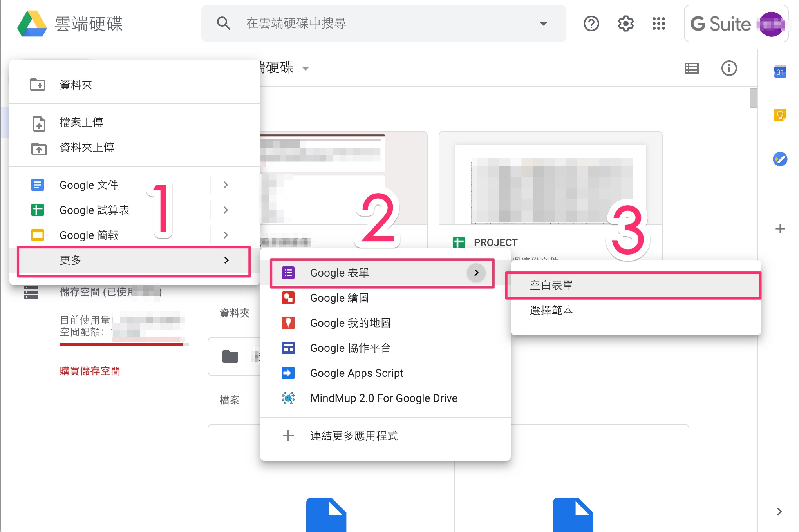Click the plus add-ons icon in side panel
Viewport: 799px width, 532px height.
[x=780, y=229]
